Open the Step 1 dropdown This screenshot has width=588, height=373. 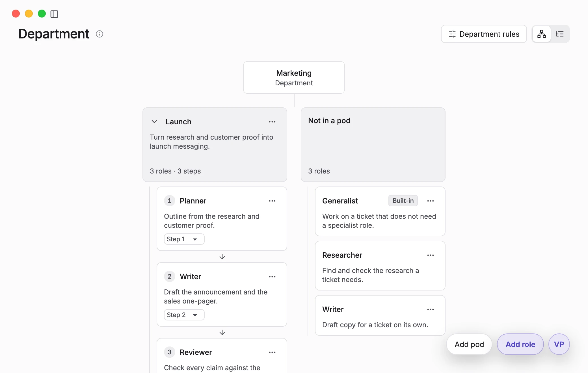[x=184, y=239]
